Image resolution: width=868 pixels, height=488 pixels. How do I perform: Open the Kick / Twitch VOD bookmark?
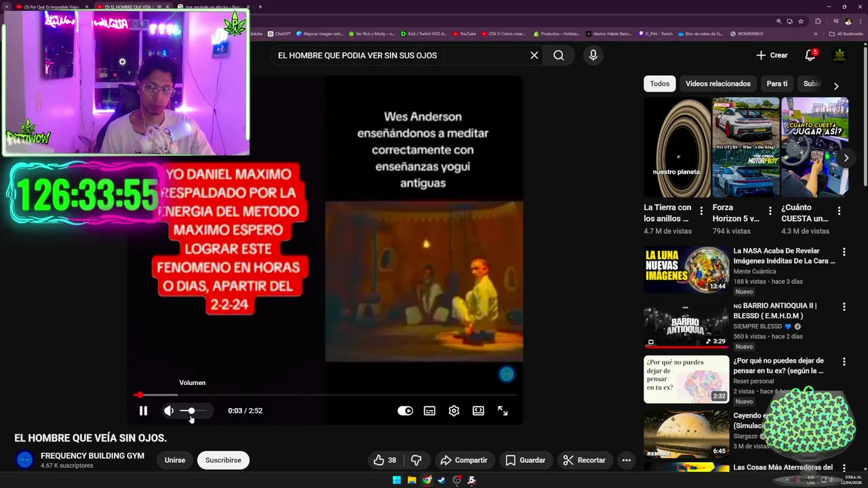(424, 34)
